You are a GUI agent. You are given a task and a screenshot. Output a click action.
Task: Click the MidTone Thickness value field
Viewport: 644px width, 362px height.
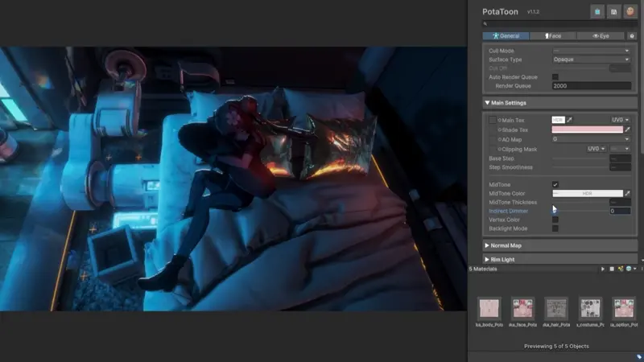click(x=620, y=203)
